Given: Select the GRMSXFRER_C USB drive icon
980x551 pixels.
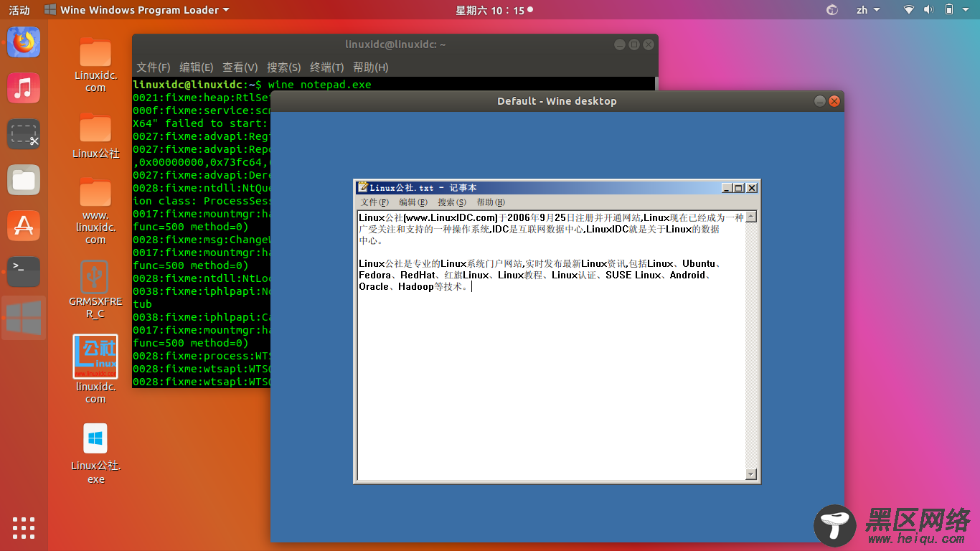Looking at the screenshot, I should point(95,288).
